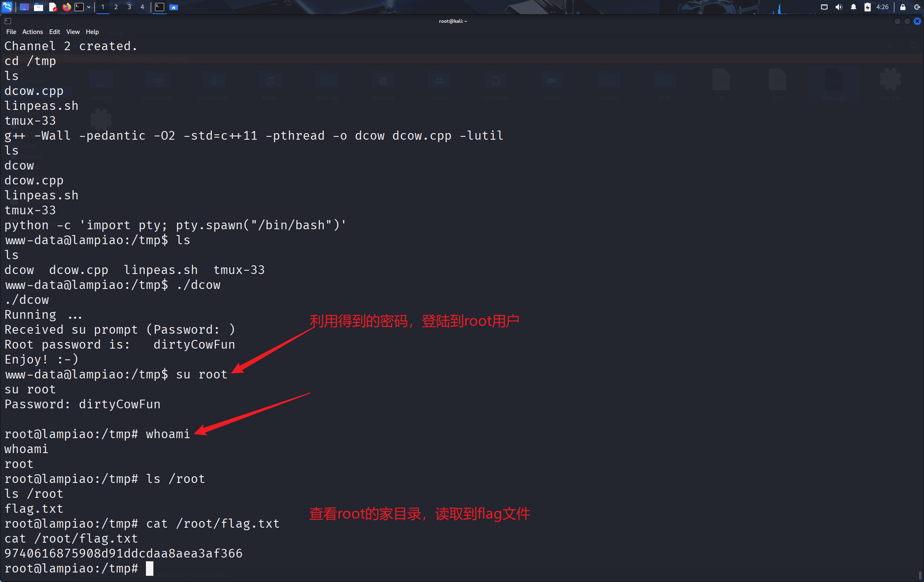924x582 pixels.
Task: Open the file manager launcher
Action: click(39, 7)
